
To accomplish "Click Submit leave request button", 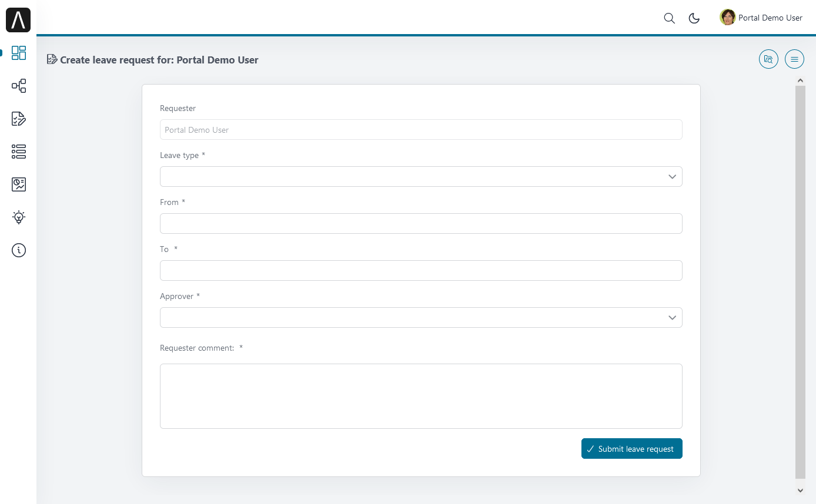I will (631, 449).
